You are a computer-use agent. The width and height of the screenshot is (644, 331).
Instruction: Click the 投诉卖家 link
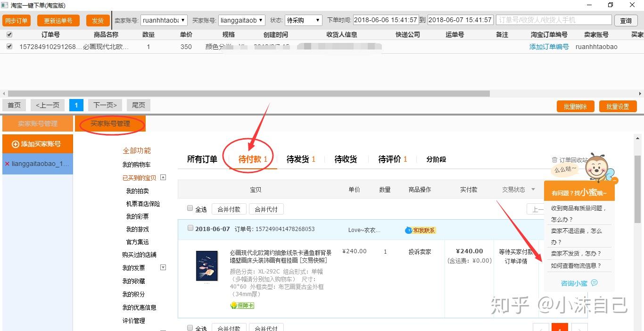(420, 252)
